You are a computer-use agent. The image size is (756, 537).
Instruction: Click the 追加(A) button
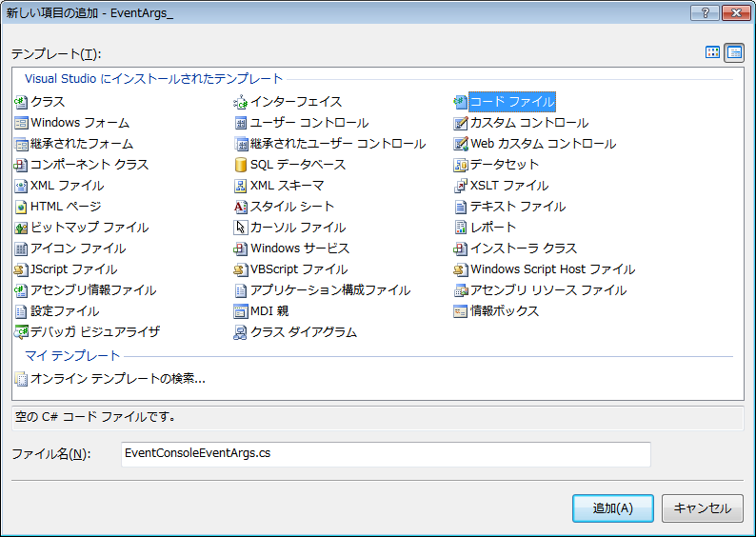click(x=613, y=508)
